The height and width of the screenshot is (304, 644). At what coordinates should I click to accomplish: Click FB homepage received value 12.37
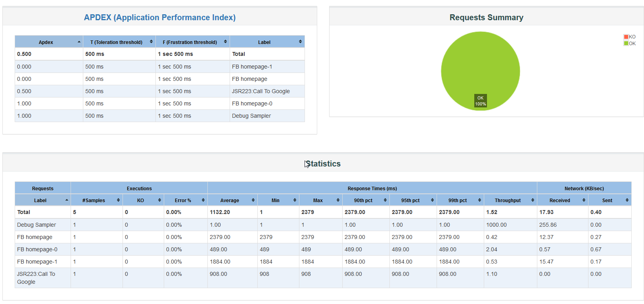point(546,237)
